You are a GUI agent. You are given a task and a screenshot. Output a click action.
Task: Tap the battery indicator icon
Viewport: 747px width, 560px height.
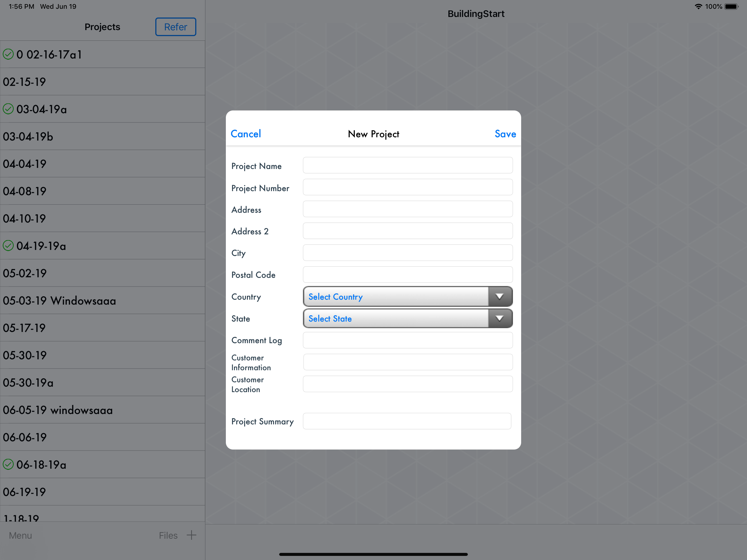pos(731,6)
